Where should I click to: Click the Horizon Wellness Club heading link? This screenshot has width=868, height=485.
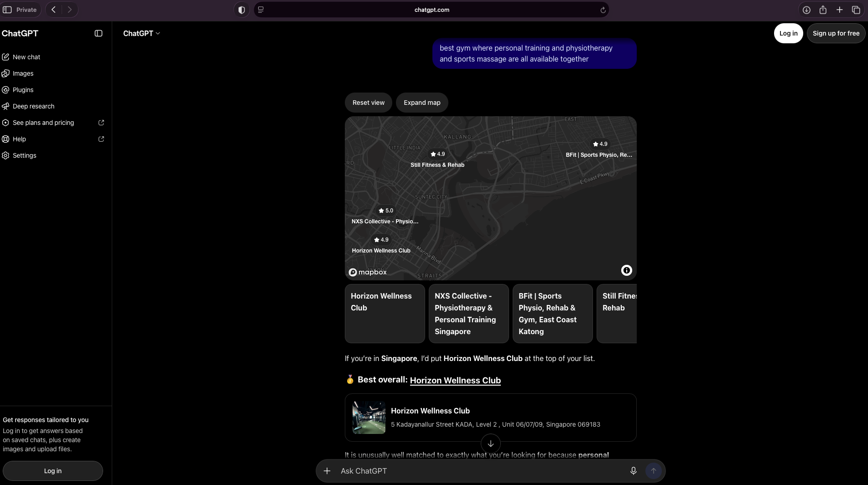click(455, 380)
